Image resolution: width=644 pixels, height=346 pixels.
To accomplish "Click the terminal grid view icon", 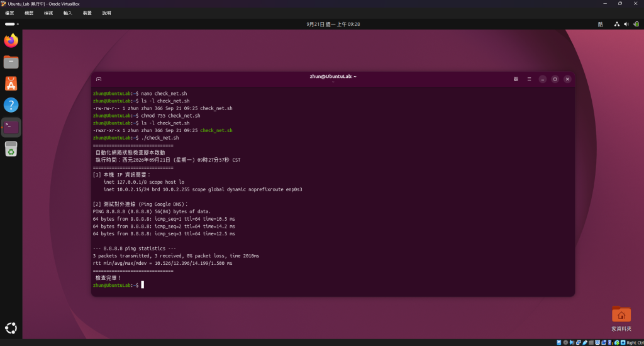I will pos(516,79).
